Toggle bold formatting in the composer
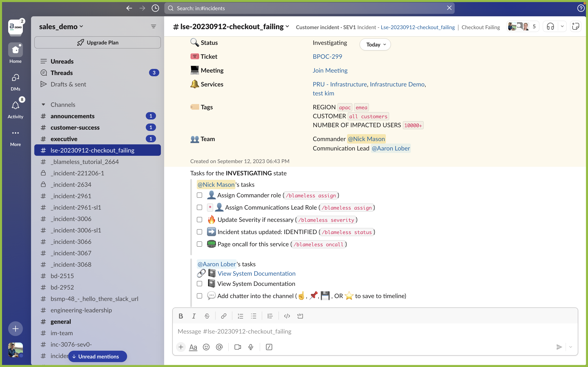 (x=181, y=316)
